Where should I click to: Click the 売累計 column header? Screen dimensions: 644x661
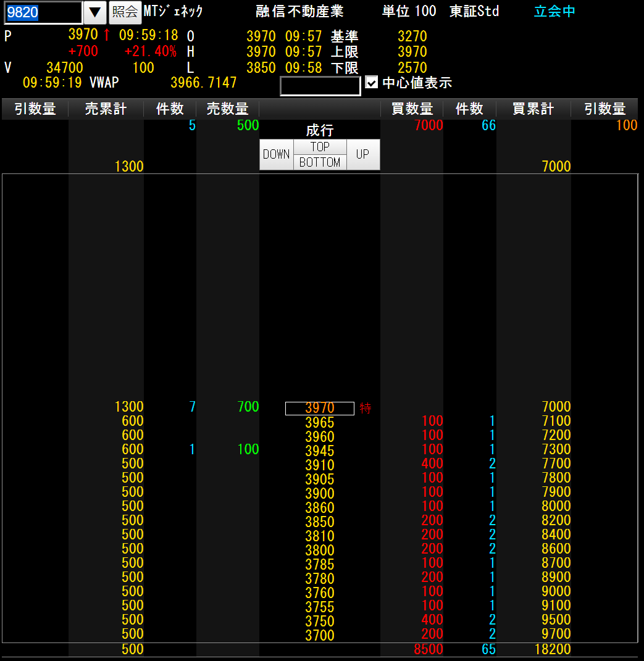click(x=106, y=109)
